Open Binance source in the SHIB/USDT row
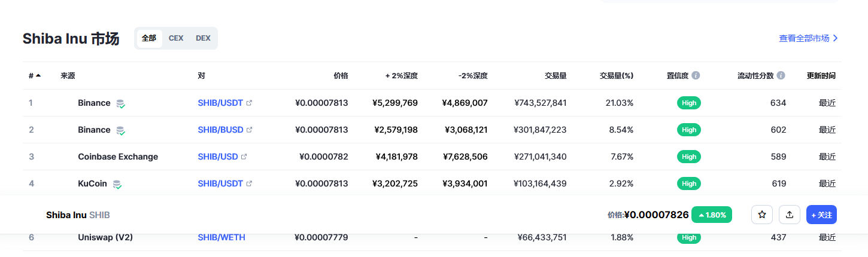This screenshot has width=868, height=257. (x=94, y=103)
